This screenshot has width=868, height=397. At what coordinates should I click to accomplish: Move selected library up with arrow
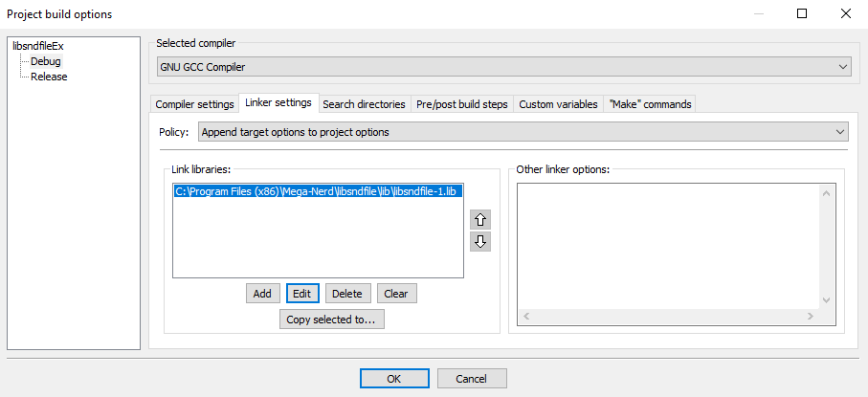(480, 219)
